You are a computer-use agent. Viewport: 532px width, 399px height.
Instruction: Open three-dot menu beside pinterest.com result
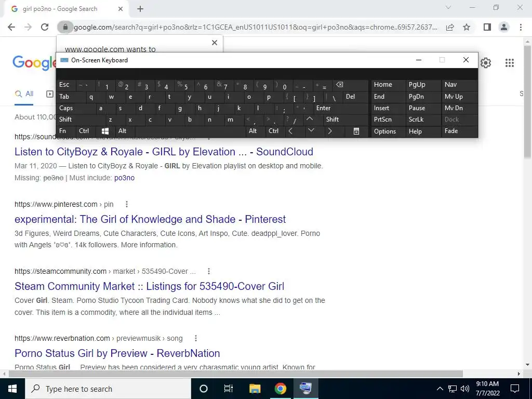point(127,204)
